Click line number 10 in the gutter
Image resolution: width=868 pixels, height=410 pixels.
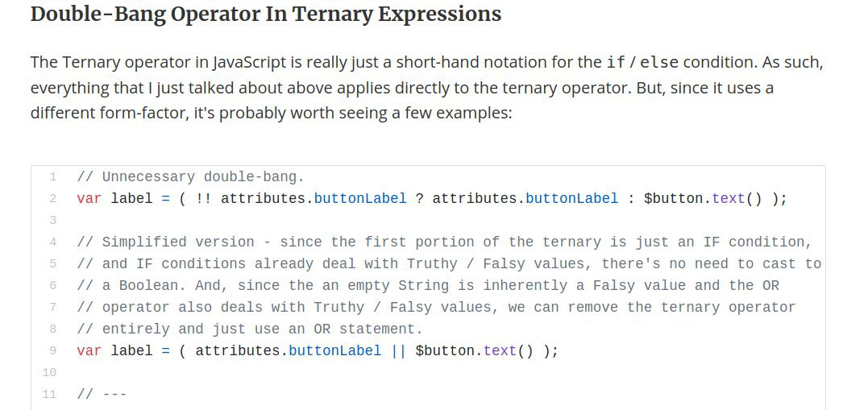tap(51, 372)
